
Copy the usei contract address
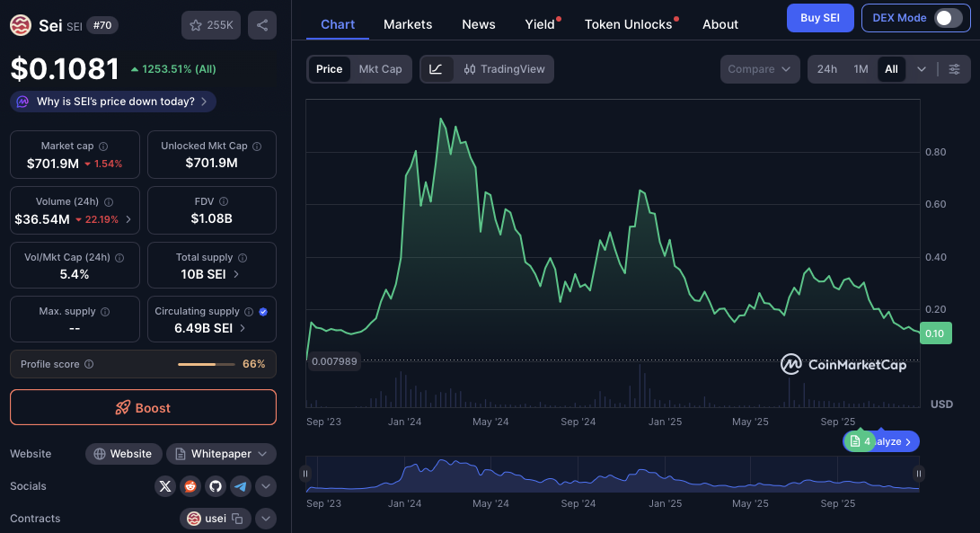(x=238, y=519)
